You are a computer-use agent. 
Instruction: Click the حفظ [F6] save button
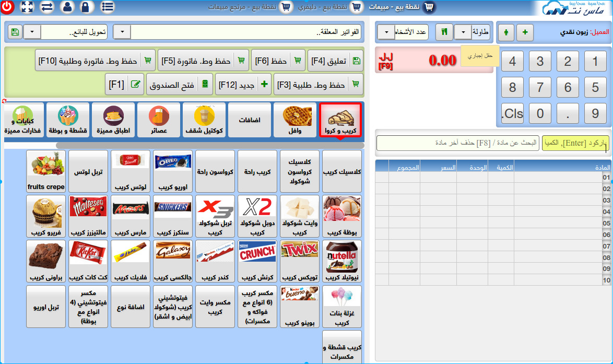point(278,61)
